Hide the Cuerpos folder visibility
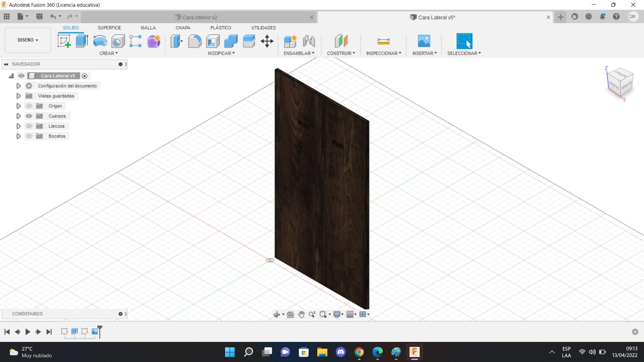644x362 pixels. coord(29,116)
